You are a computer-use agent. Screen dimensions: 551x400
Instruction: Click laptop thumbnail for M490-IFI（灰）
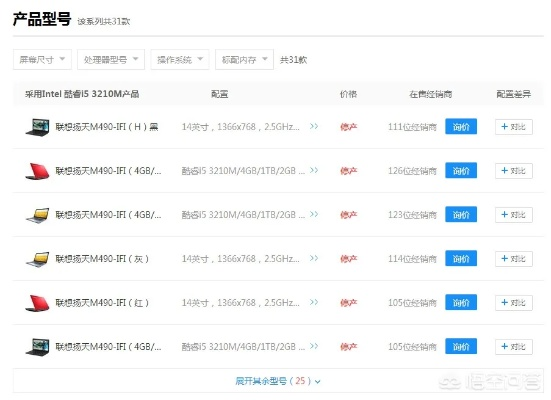pyautogui.click(x=37, y=259)
